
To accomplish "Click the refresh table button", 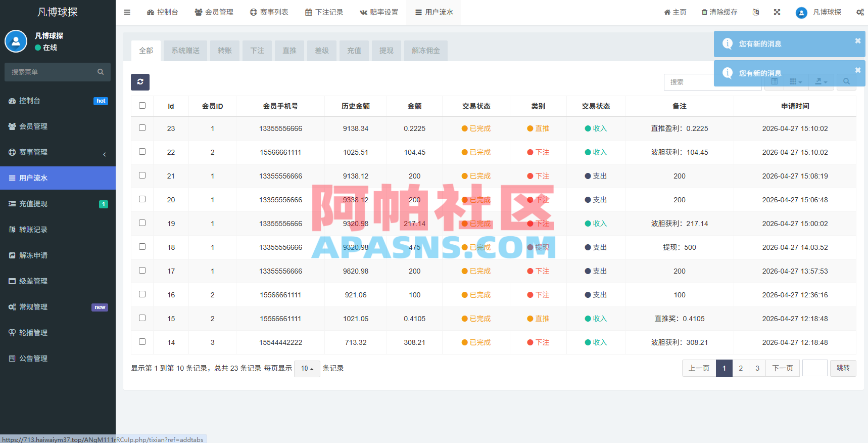I will tap(140, 82).
